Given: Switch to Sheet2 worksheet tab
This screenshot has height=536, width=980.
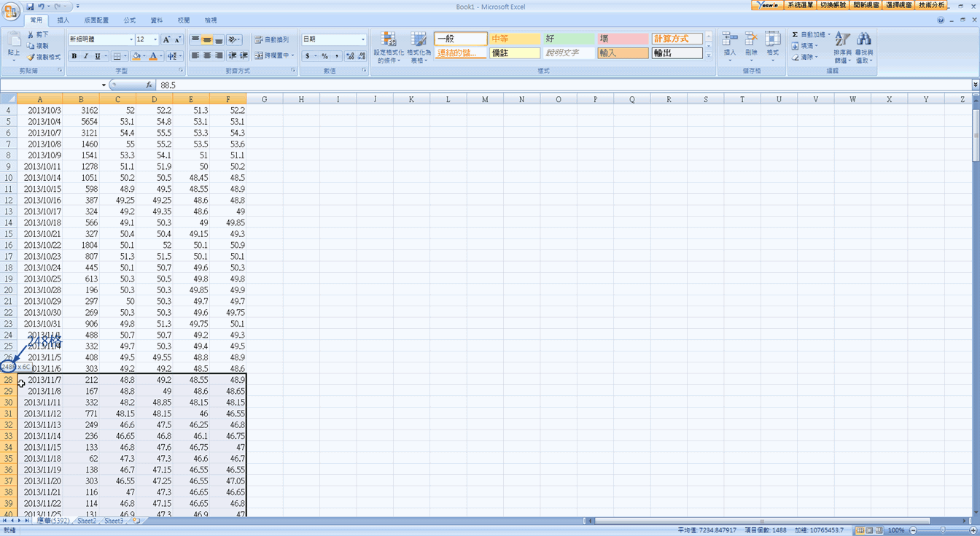Looking at the screenshot, I should pos(87,521).
